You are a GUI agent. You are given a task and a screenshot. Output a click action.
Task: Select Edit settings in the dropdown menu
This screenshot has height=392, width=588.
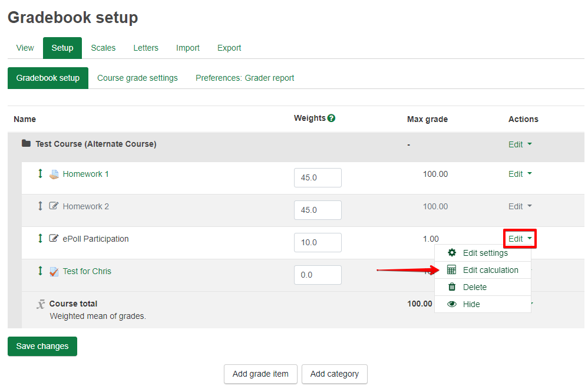(485, 253)
